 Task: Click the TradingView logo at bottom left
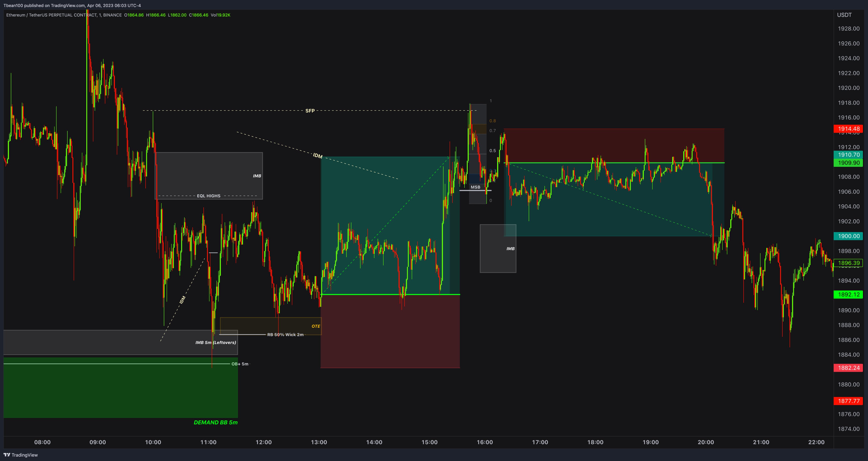(x=21, y=455)
